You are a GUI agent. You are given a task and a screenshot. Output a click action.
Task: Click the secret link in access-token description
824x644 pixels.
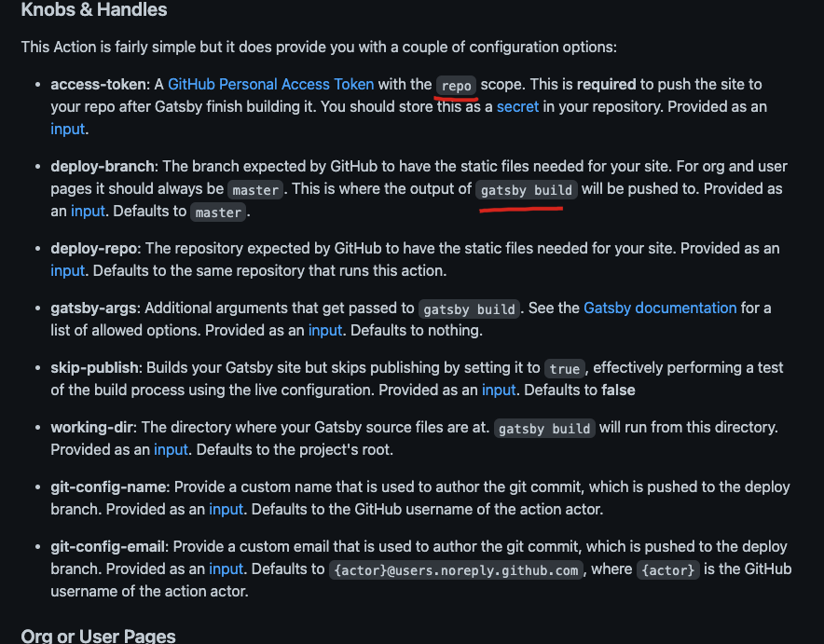pyautogui.click(x=517, y=106)
